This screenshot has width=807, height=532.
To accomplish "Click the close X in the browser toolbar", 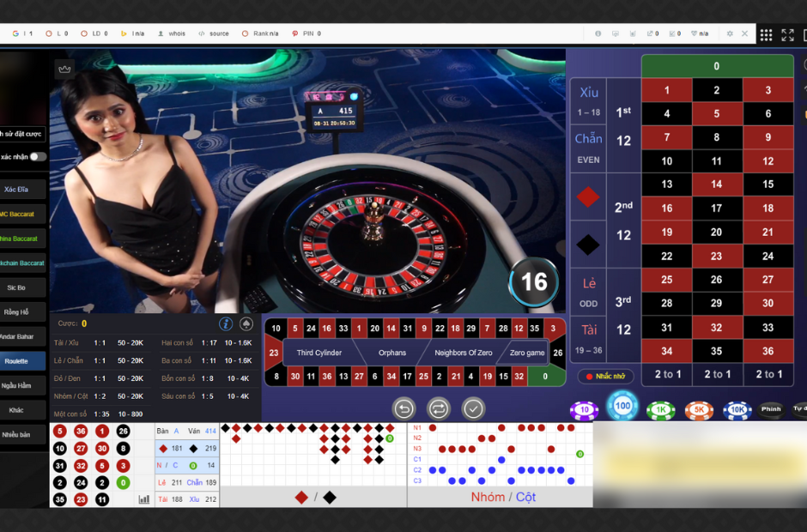I will click(x=744, y=33).
